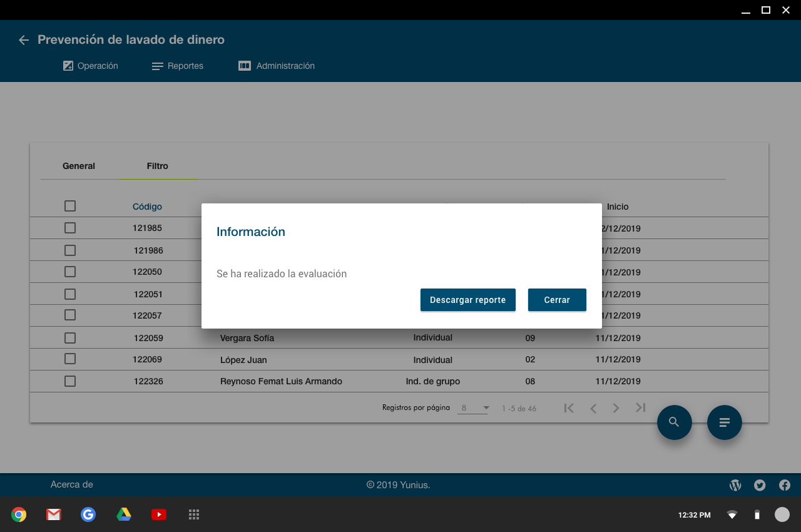Screen dimensions: 801x532
Task: Open the Acerca de footer link
Action: 72,484
